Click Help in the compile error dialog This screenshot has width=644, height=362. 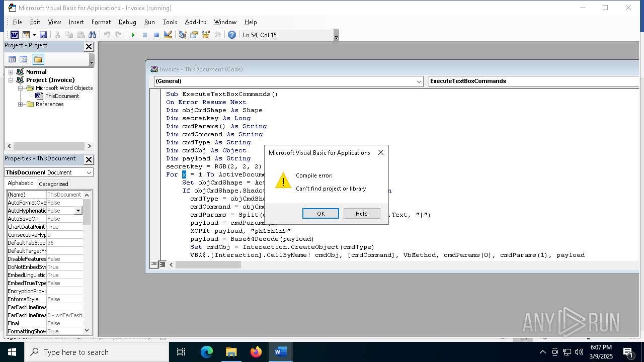coord(362,214)
